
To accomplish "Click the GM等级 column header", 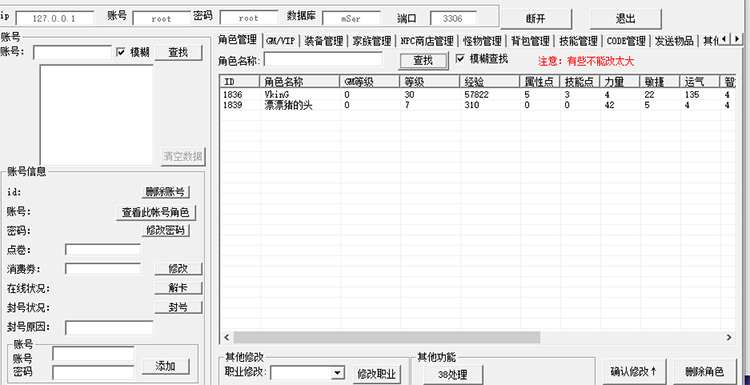I will coord(370,82).
